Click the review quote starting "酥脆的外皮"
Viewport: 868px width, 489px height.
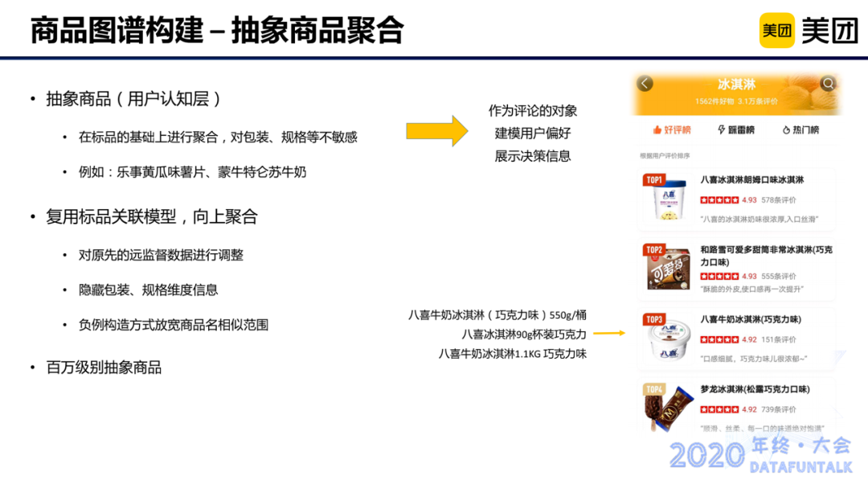(x=751, y=289)
